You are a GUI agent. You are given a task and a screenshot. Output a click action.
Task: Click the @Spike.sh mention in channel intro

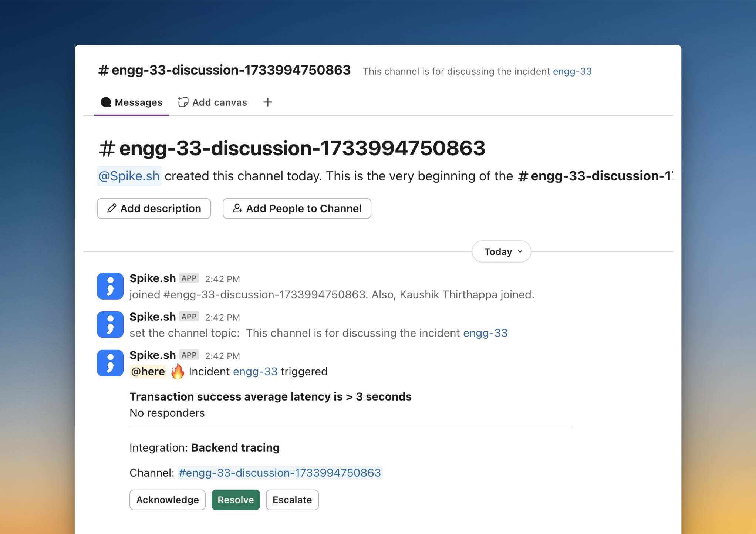coord(129,176)
